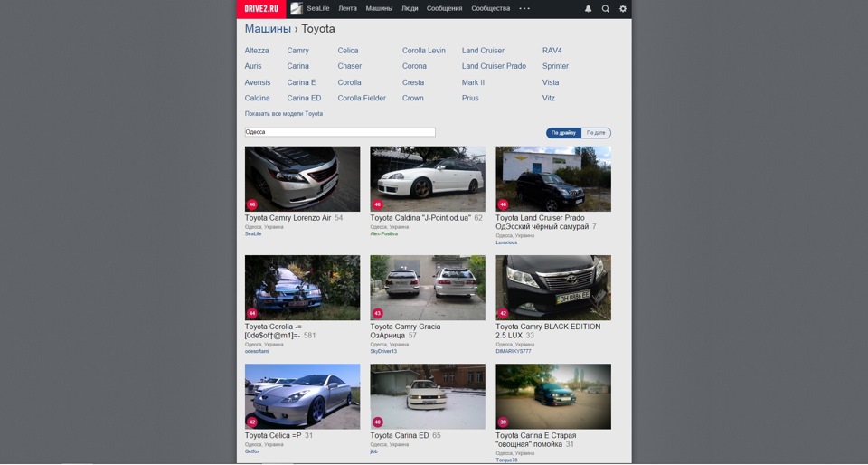Open notifications bell icon
The width and height of the screenshot is (868, 465).
588,9
